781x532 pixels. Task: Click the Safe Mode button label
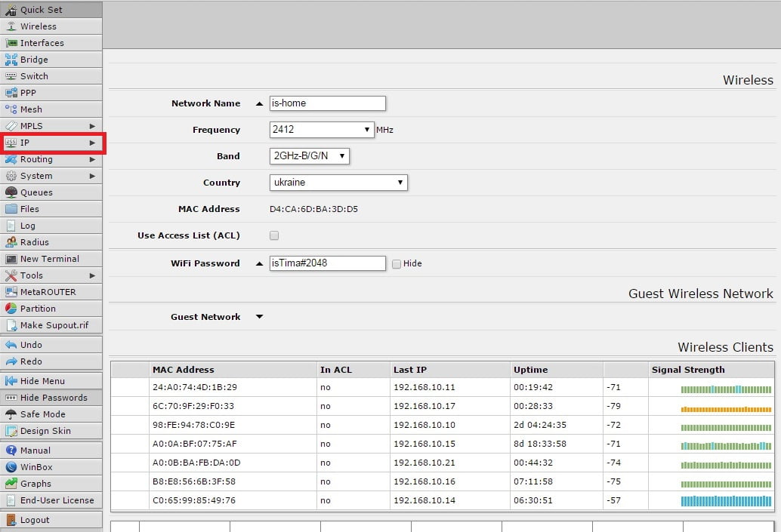coord(43,414)
